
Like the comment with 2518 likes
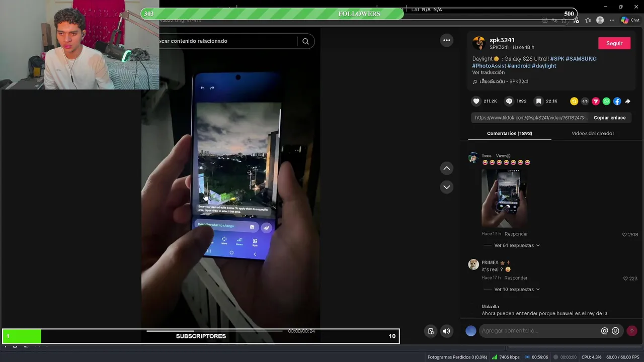tap(625, 235)
